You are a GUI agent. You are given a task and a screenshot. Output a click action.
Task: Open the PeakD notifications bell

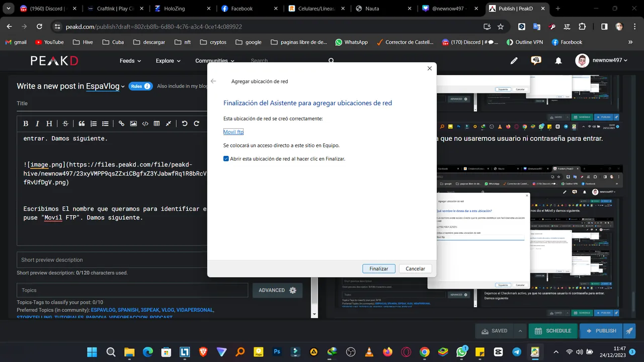coord(558,61)
